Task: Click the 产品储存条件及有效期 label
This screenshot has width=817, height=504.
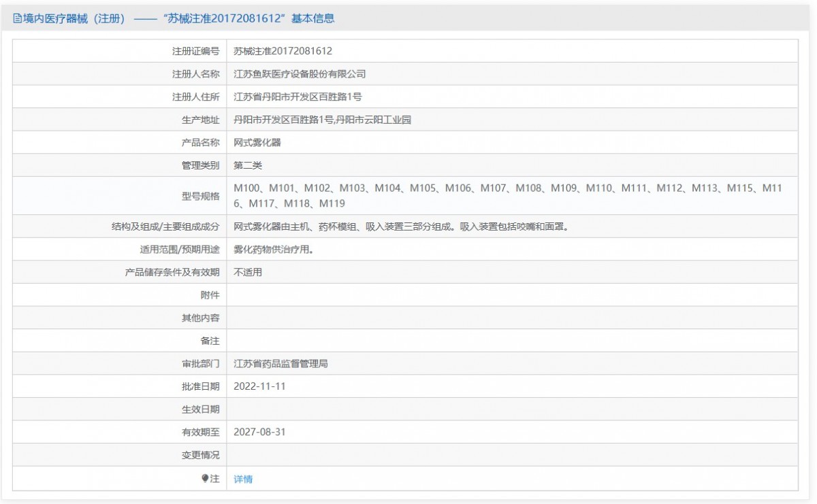Action: point(172,272)
